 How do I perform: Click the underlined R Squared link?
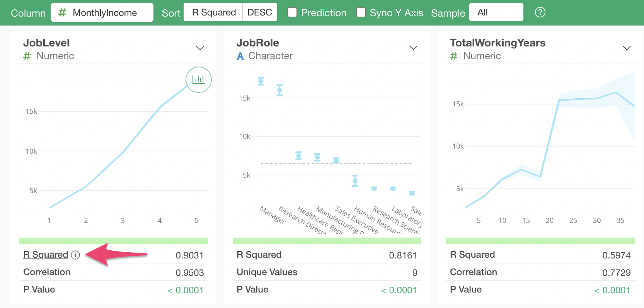(x=46, y=255)
